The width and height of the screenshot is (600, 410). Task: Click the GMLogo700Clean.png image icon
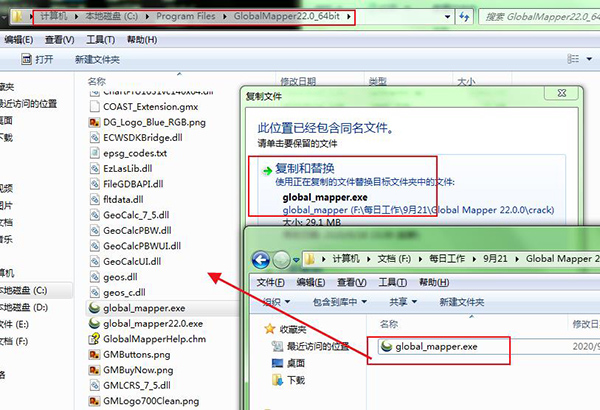(94, 401)
